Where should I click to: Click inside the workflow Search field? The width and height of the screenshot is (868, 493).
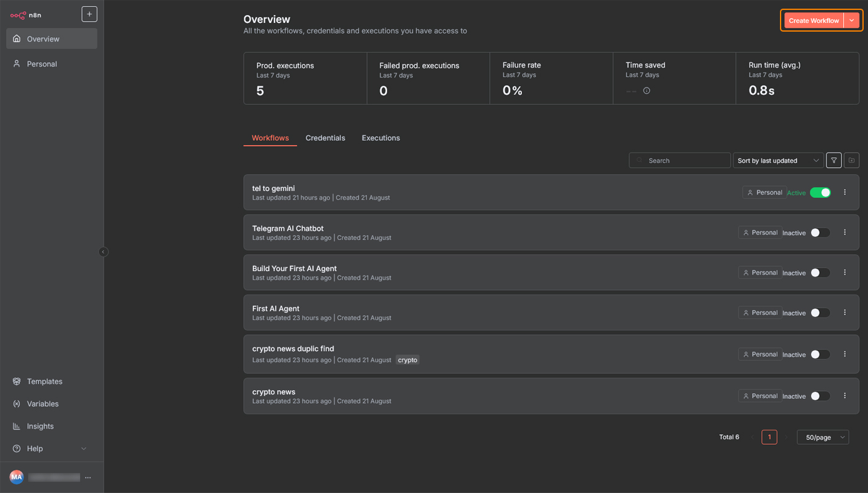pos(680,160)
